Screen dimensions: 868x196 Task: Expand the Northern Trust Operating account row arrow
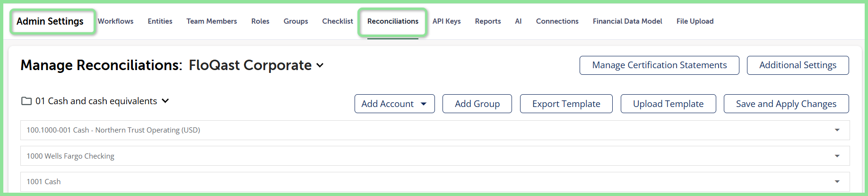pos(837,130)
